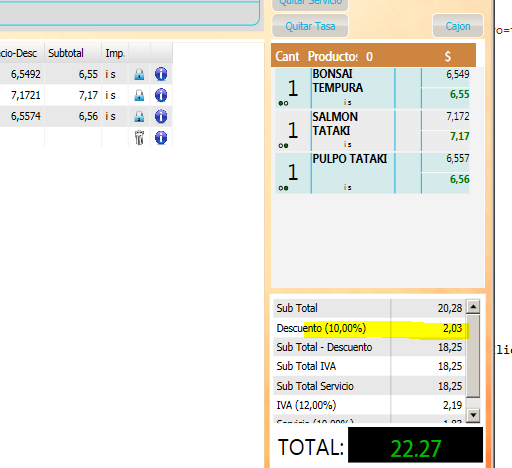Click the Quitar Tasa button
This screenshot has height=468, width=512.
pos(310,26)
